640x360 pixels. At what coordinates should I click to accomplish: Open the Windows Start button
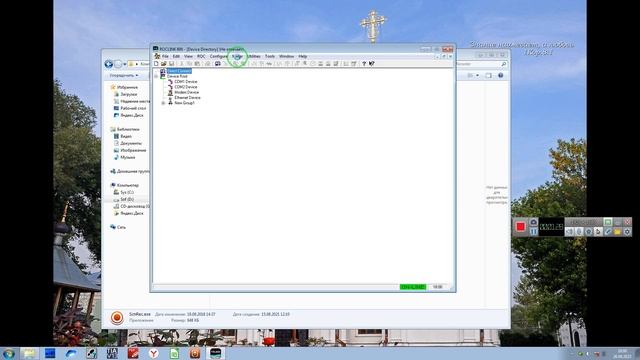click(x=9, y=353)
